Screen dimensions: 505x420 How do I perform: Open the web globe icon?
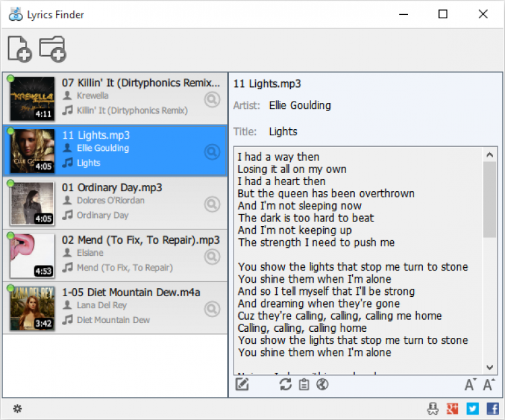323,384
